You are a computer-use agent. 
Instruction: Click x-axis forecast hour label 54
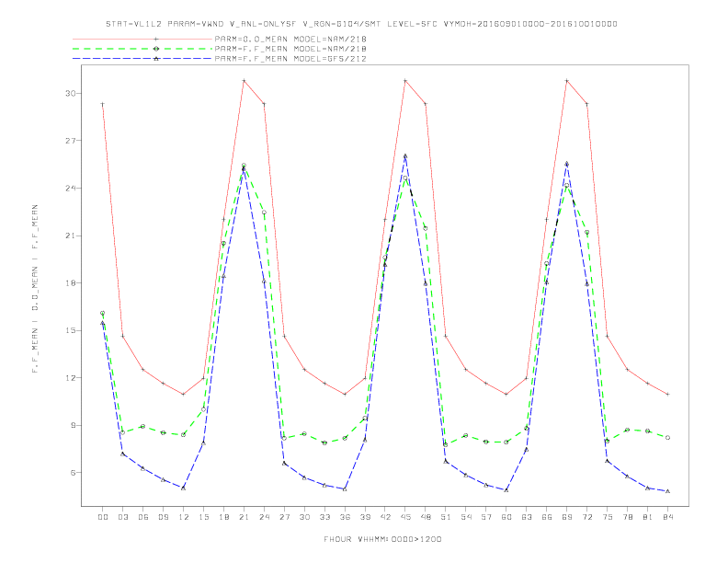point(466,517)
